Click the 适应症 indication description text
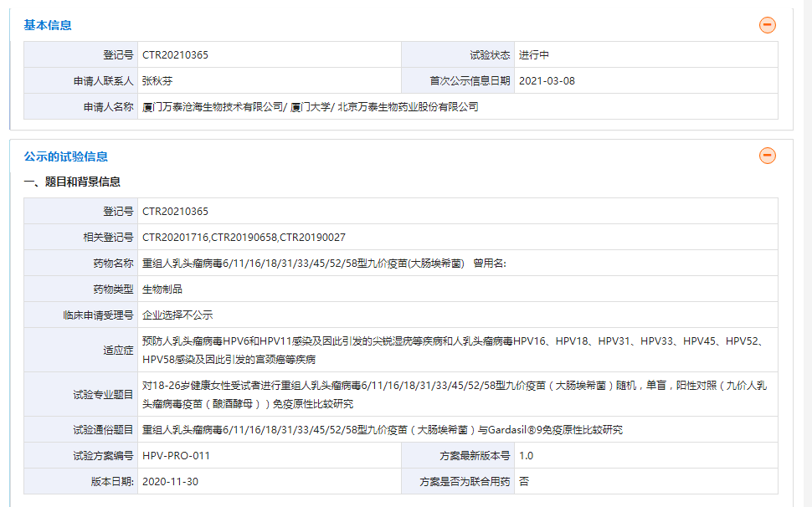Image resolution: width=812 pixels, height=507 pixels. tap(452, 351)
